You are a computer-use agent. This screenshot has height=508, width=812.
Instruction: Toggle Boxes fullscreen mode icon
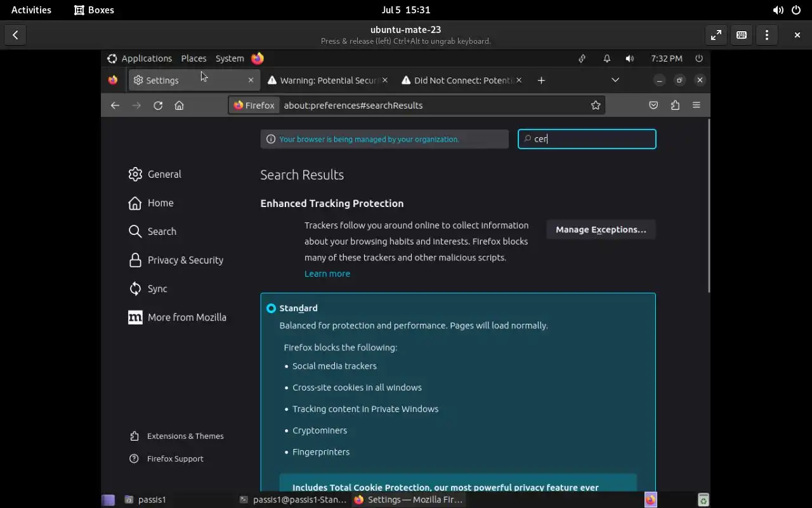tap(716, 35)
